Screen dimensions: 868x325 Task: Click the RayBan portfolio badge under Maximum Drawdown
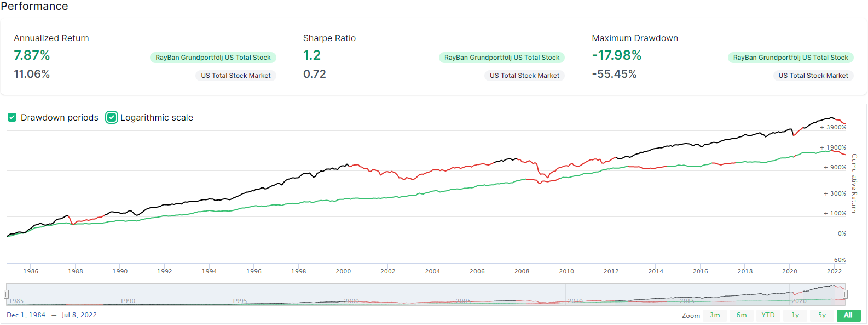(790, 58)
